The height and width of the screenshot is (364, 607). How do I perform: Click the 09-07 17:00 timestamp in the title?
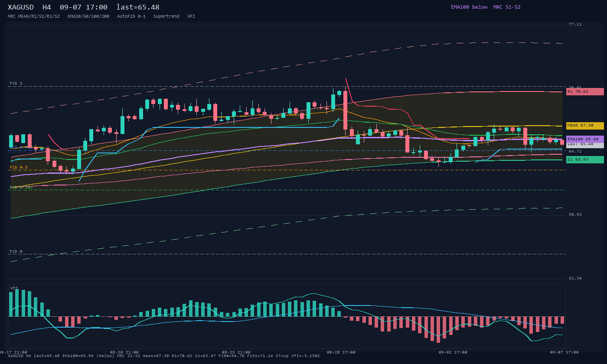pyautogui.click(x=84, y=7)
